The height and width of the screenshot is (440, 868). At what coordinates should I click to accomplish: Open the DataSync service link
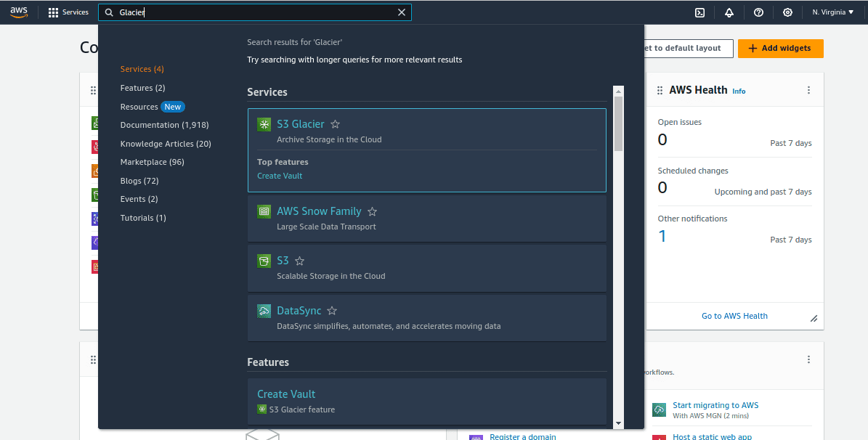coord(299,311)
